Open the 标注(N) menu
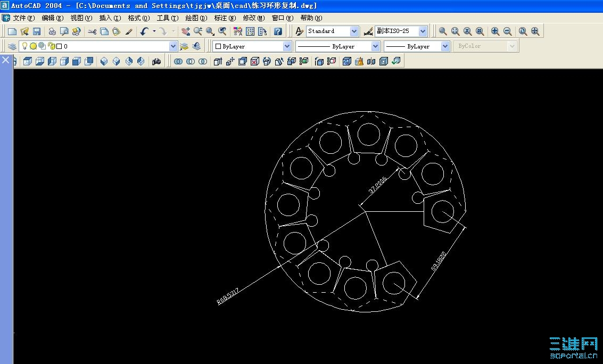Image resolution: width=603 pixels, height=364 pixels. point(225,18)
